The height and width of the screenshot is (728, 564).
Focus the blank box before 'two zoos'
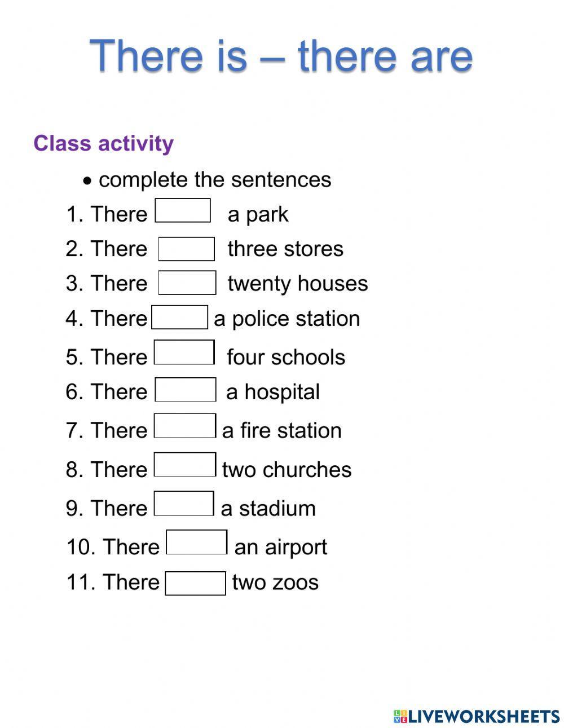coord(195,583)
